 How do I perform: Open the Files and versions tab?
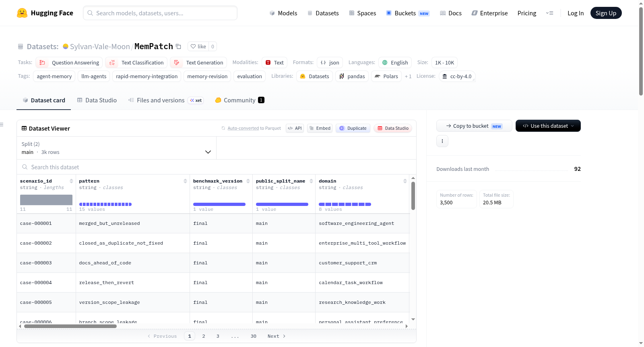click(166, 100)
